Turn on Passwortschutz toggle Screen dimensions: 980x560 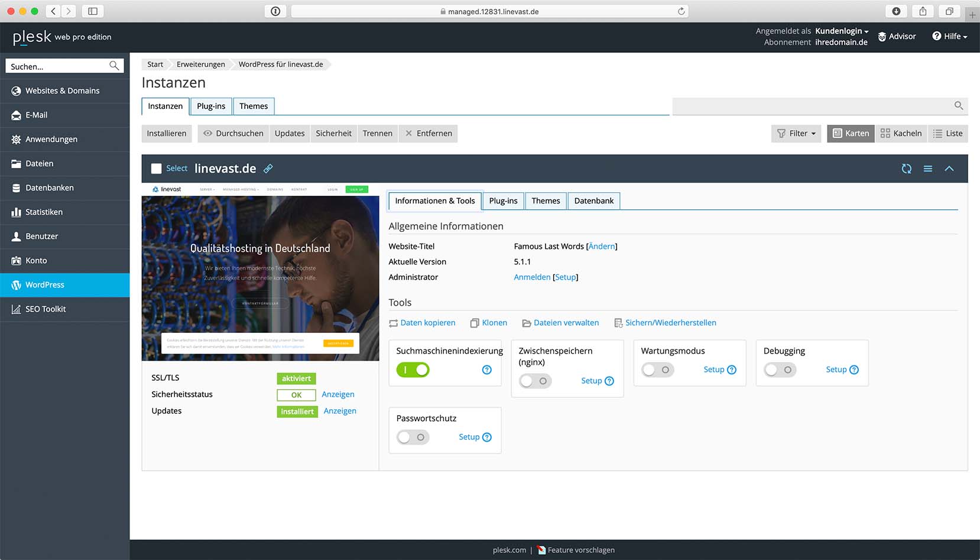[413, 437]
